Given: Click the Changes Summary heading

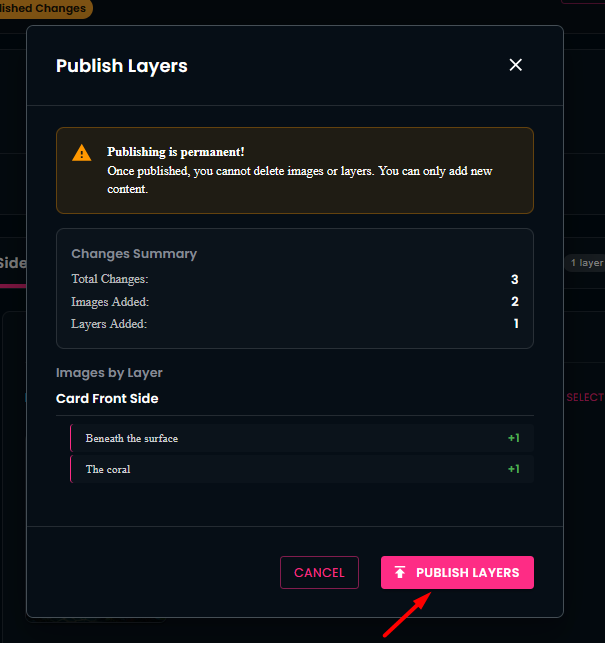Looking at the screenshot, I should pos(134,254).
